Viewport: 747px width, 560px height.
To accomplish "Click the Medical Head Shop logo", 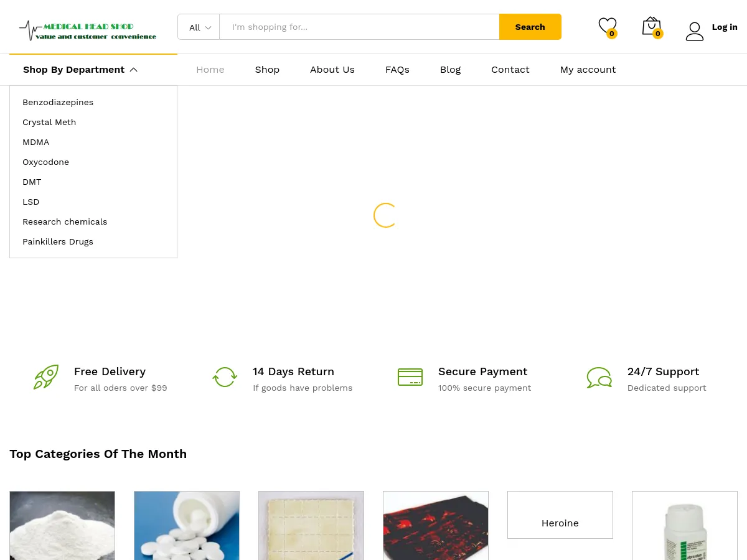I will tap(87, 30).
